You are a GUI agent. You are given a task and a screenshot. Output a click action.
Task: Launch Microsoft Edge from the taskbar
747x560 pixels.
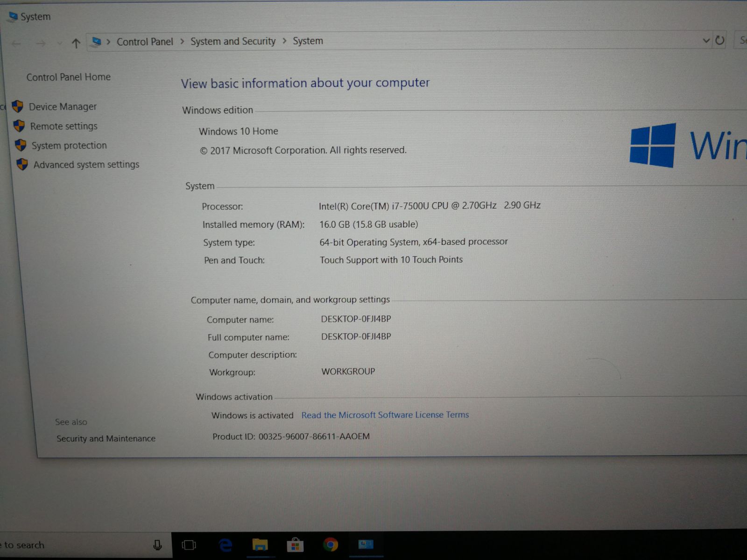point(226,545)
